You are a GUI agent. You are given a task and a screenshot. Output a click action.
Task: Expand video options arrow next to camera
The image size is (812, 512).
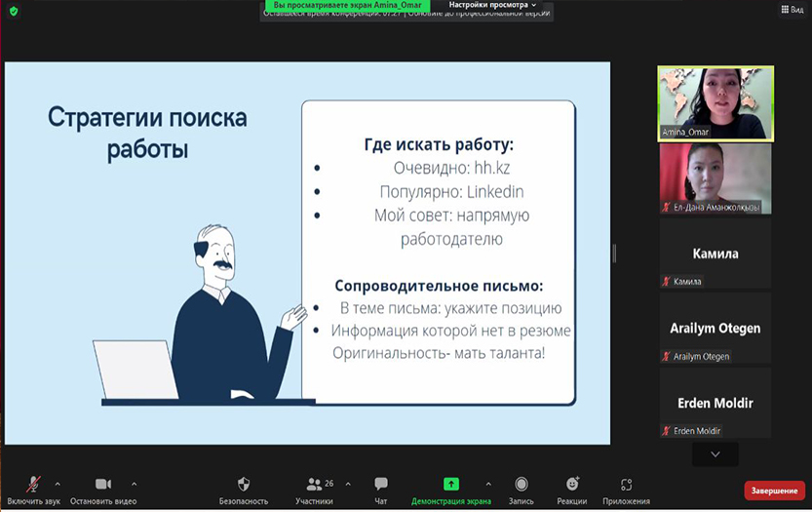(134, 484)
